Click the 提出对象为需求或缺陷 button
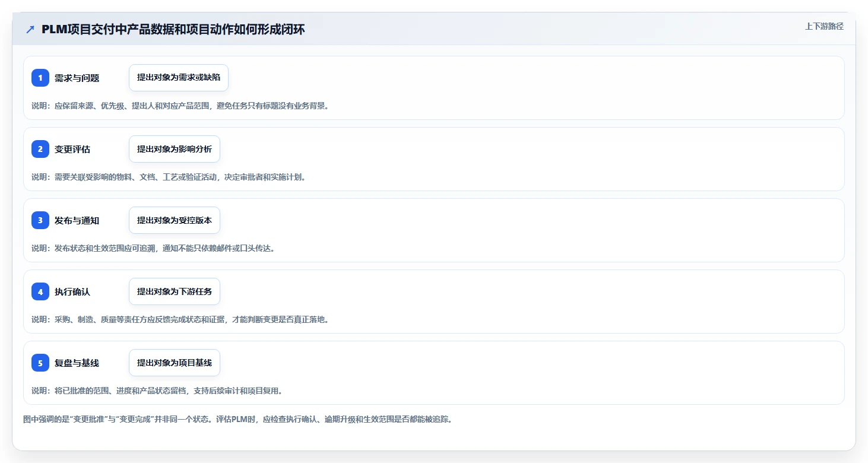The image size is (868, 463). [179, 78]
